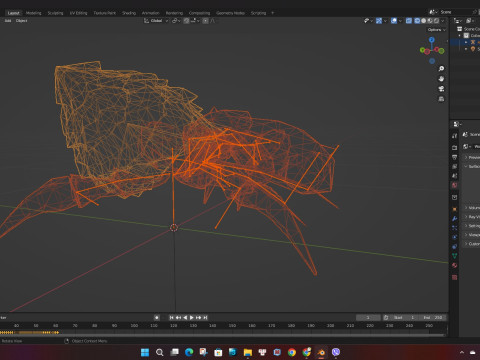This screenshot has width=480, height=360.
Task: Open Blender from the Windows taskbar
Action: tap(321, 352)
